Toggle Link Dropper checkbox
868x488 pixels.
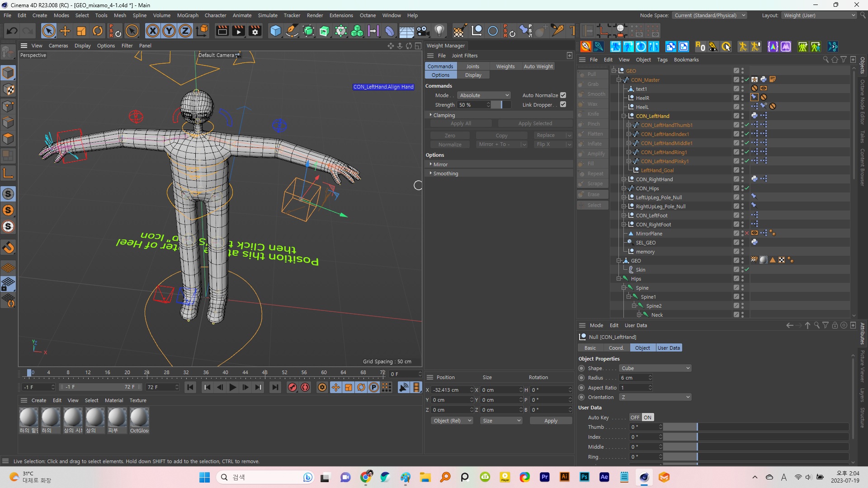coord(563,104)
